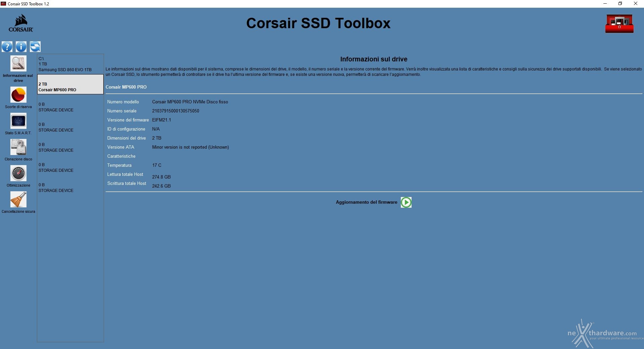Click serial number 21037915000130575050

pos(175,111)
